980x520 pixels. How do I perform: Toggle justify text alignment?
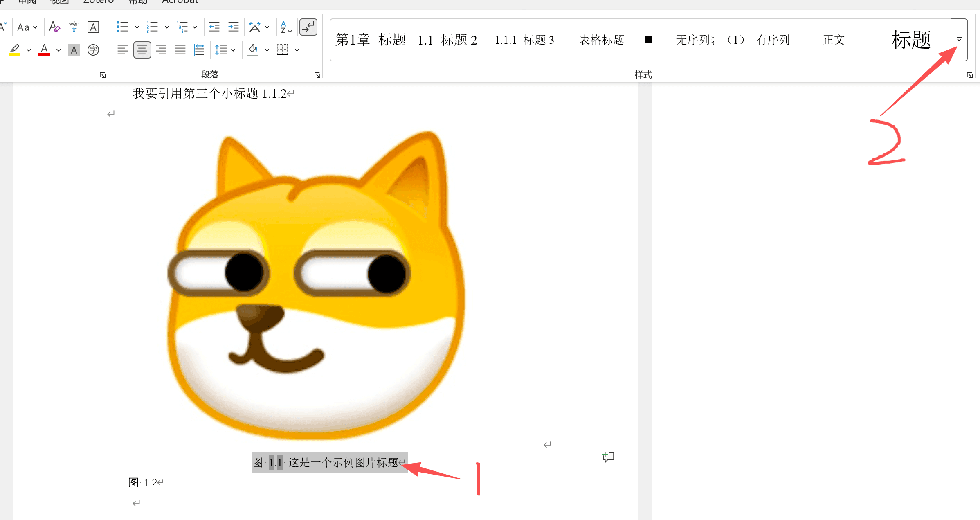point(180,50)
